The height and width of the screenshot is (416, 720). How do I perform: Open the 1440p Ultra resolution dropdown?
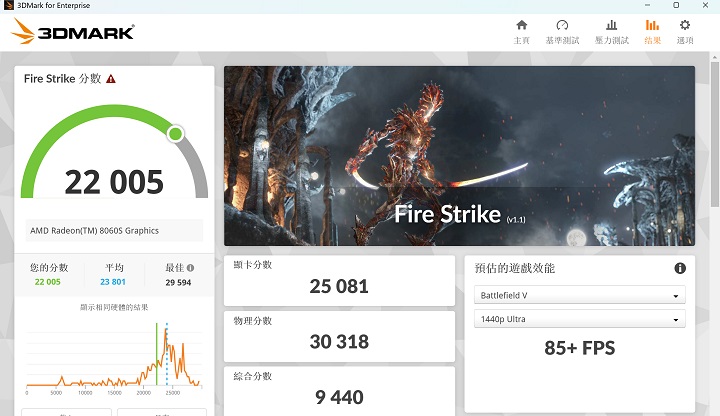coord(579,319)
